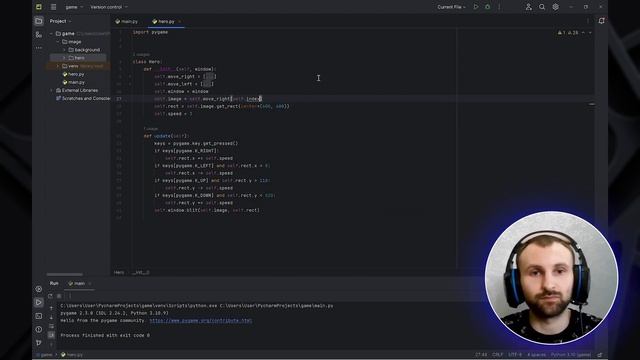The height and width of the screenshot is (360, 640).
Task: Open the Project tool window icon
Action: (x=39, y=21)
